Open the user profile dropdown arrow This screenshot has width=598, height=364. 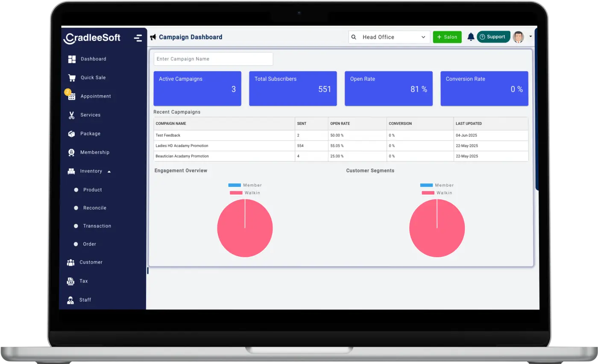pos(531,37)
